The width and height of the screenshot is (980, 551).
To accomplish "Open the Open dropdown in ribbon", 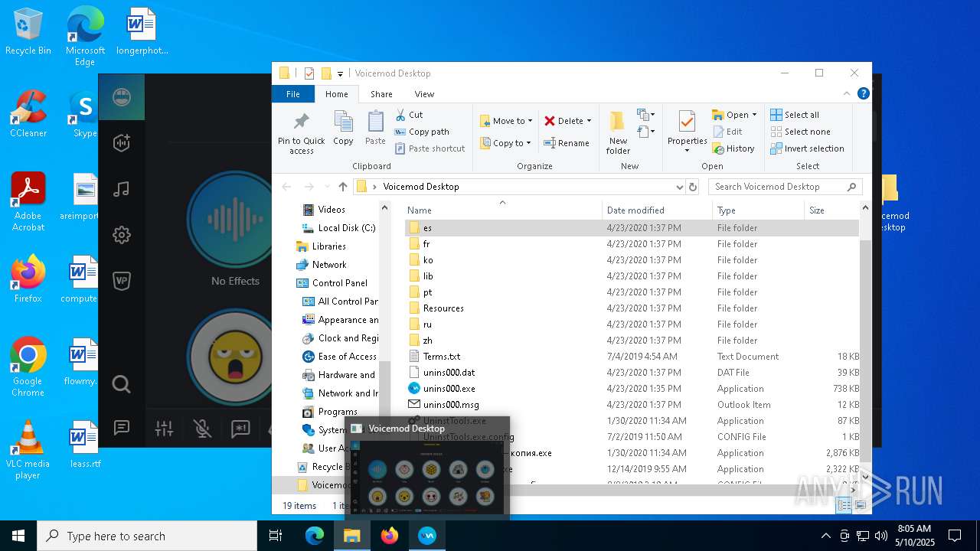I will pyautogui.click(x=734, y=115).
